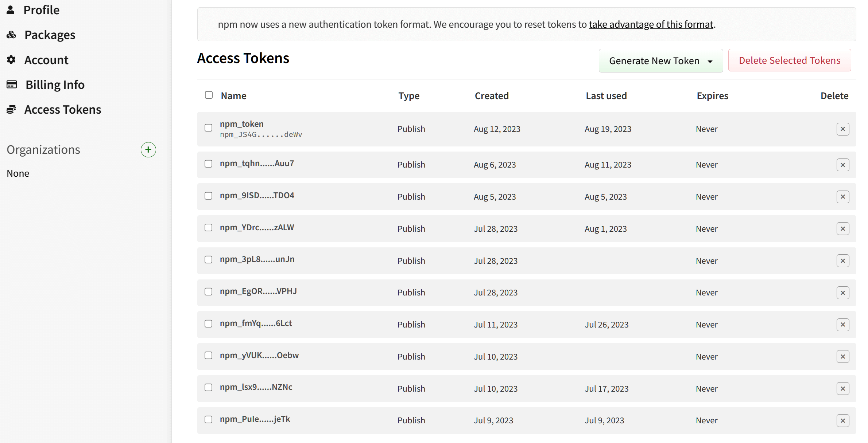Click the Packages cubes icon in sidebar
Screen dimensions: 868x443
(11, 35)
